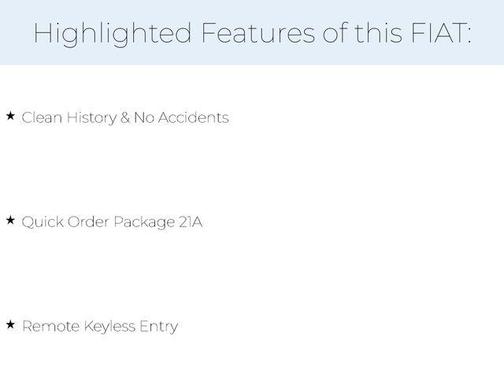Click the word Highlighted in the heading

point(112,34)
